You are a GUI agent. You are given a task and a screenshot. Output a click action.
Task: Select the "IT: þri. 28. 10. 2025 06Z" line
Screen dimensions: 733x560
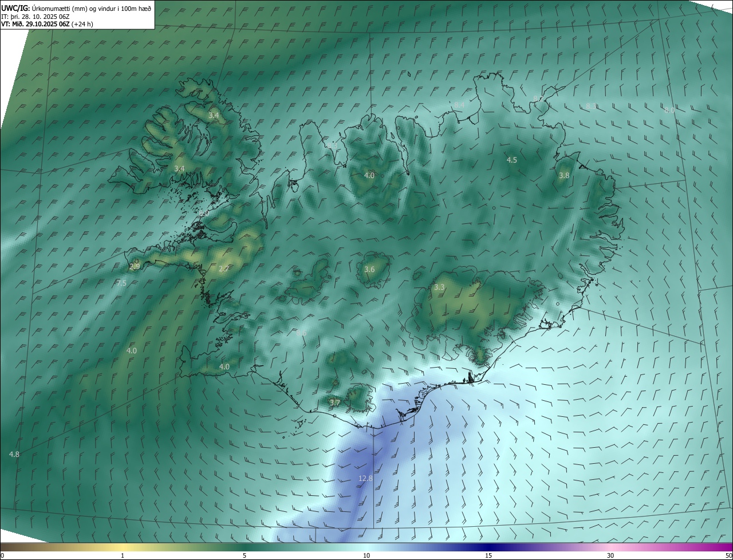click(x=36, y=17)
